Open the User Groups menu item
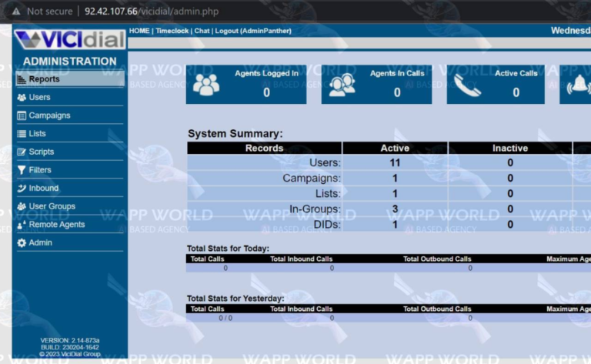Image resolution: width=591 pixels, height=364 pixels. [x=52, y=206]
